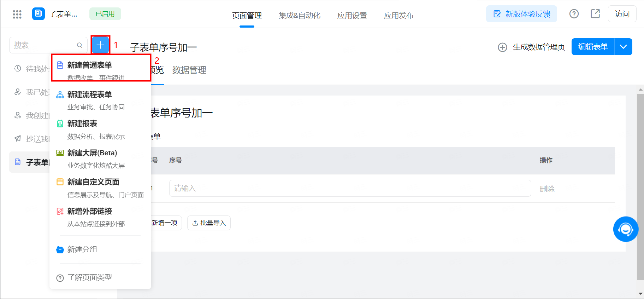The image size is (644, 299).
Task: Click the 已启用 status badge
Action: [x=105, y=14]
